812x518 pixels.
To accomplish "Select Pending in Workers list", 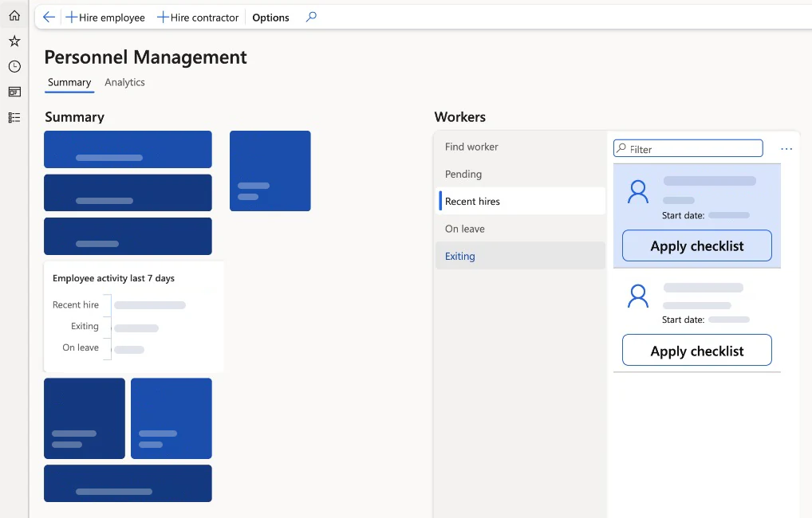I will (x=520, y=174).
